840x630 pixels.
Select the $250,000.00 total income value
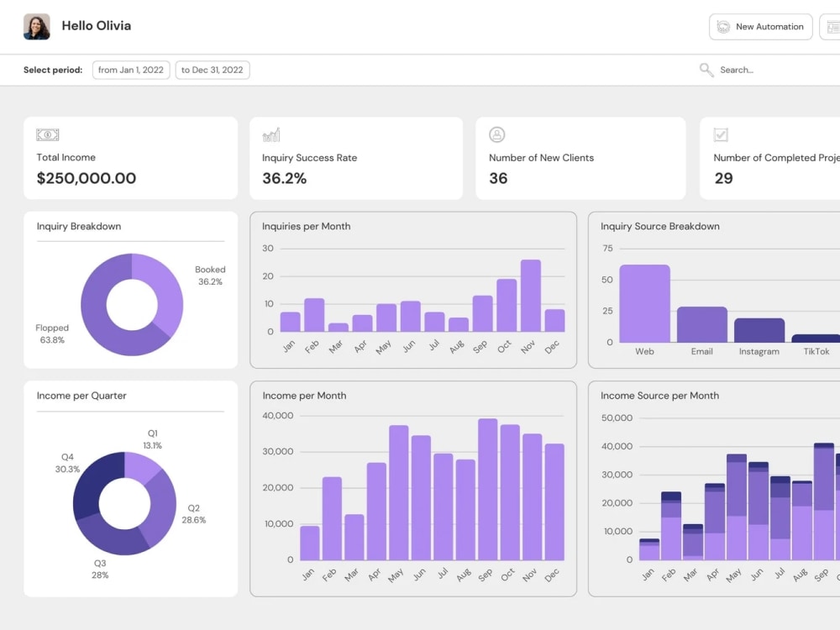(87, 178)
